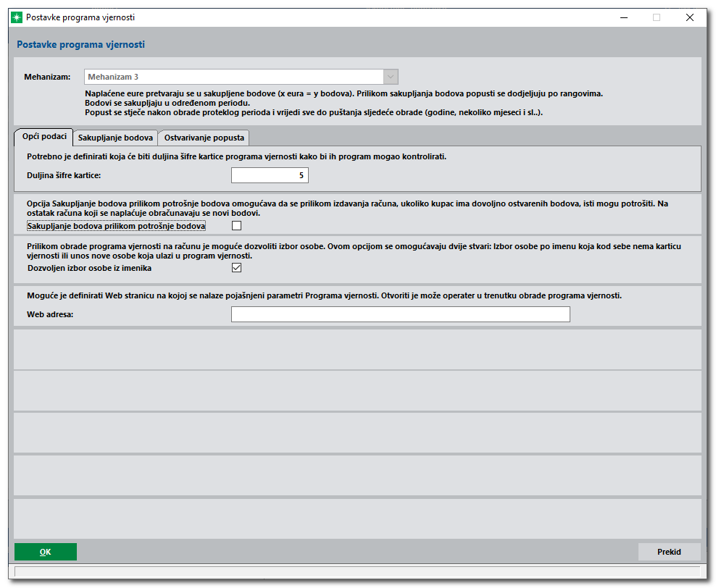Screen dimensions: 716x588
Task: Maximize the Postavke programa vjernosti window
Action: click(657, 17)
